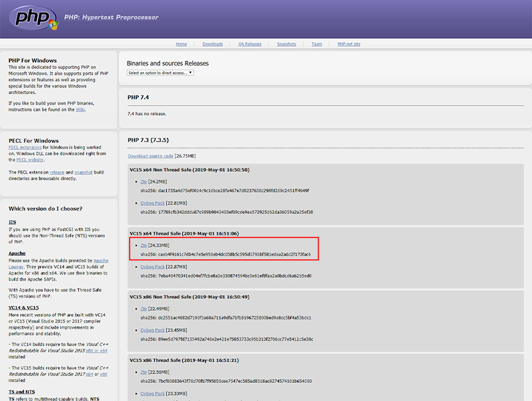Viewport: 532px width, 401px height.
Task: Open VS 2015 redistributable 'x86 or x64' link
Action: [96, 351]
